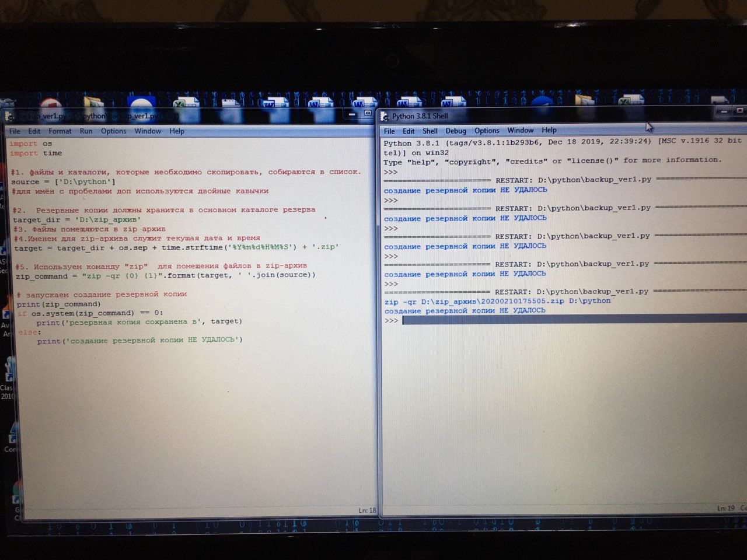Image resolution: width=747 pixels, height=560 pixels.
Task: Click the 'if os.system(zip_command) == 0:' line
Action: (x=90, y=313)
